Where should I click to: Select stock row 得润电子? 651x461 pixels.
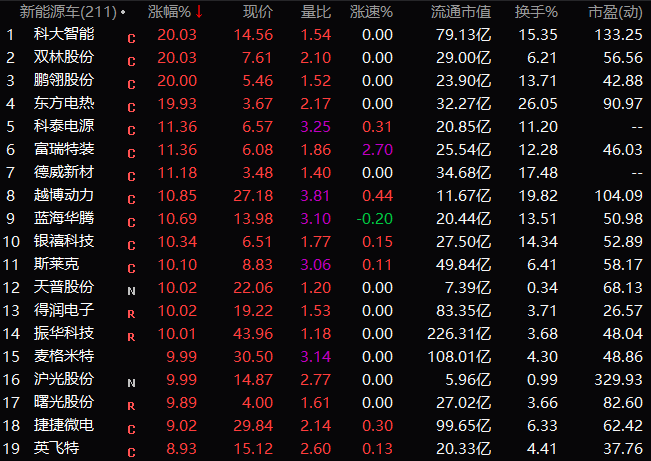pyautogui.click(x=326, y=311)
